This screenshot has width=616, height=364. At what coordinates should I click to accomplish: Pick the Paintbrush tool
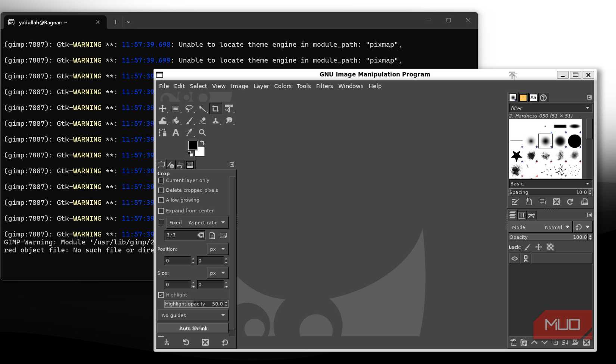[189, 120]
